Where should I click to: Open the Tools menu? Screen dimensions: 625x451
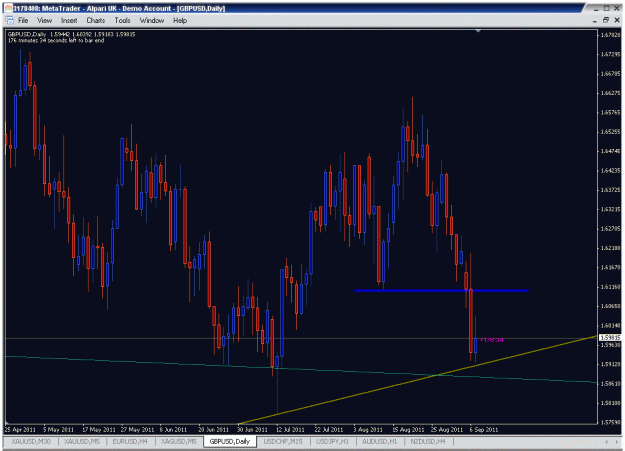[x=122, y=20]
